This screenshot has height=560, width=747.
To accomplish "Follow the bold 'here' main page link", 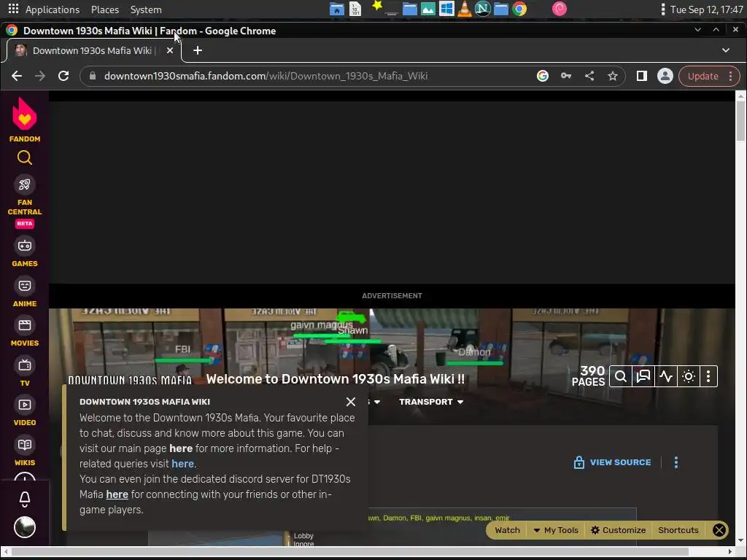I will (x=181, y=448).
